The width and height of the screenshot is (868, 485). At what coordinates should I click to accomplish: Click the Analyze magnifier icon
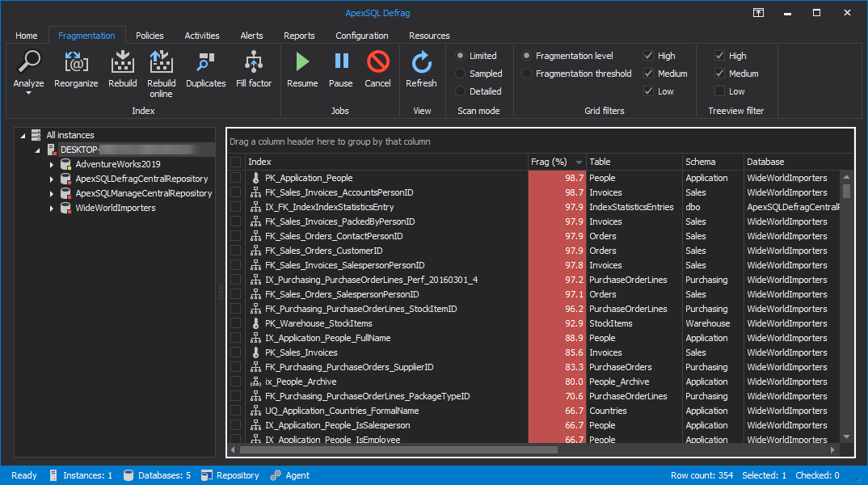(29, 61)
